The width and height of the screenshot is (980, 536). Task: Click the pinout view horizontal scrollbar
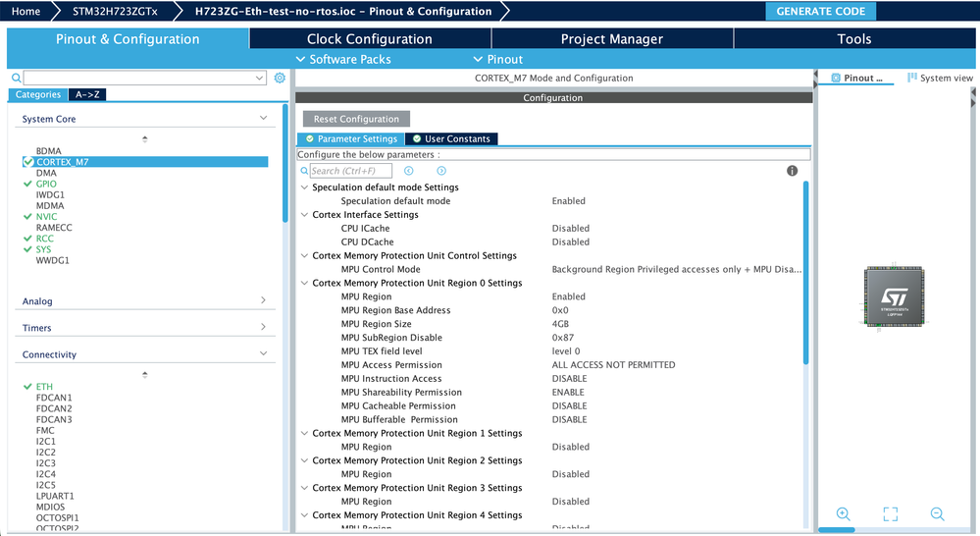(x=836, y=530)
